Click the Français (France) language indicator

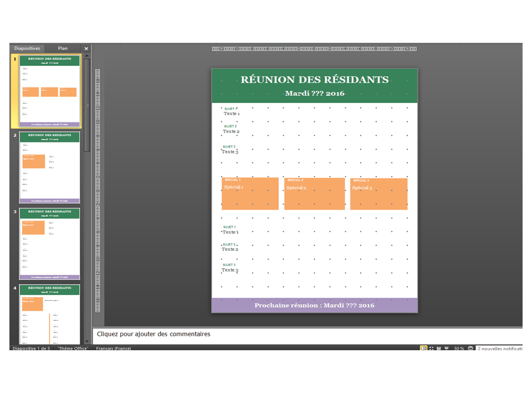point(113,349)
